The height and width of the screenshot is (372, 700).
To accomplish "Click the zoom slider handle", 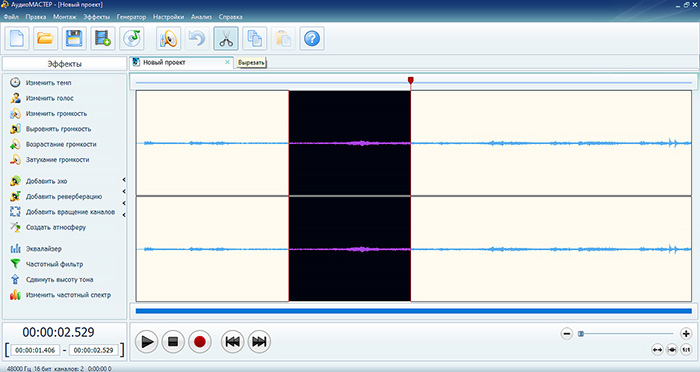I will click(581, 334).
